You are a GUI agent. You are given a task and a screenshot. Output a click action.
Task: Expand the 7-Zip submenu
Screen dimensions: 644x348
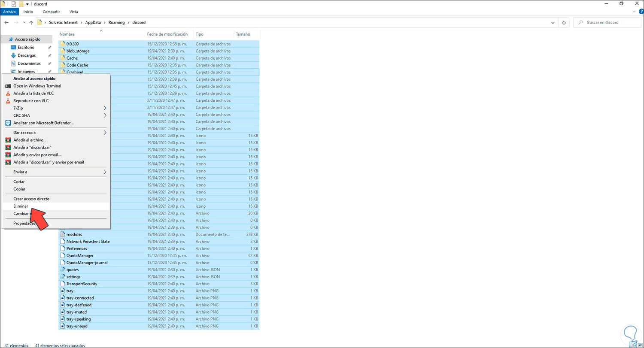(x=56, y=108)
